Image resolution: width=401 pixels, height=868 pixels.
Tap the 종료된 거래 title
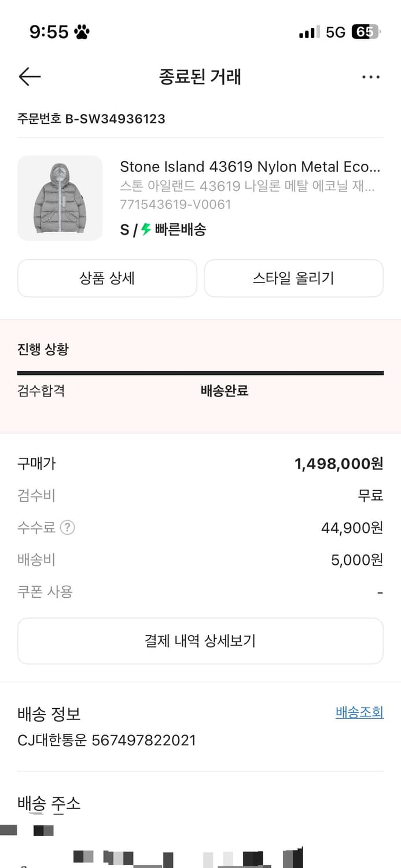(x=200, y=76)
